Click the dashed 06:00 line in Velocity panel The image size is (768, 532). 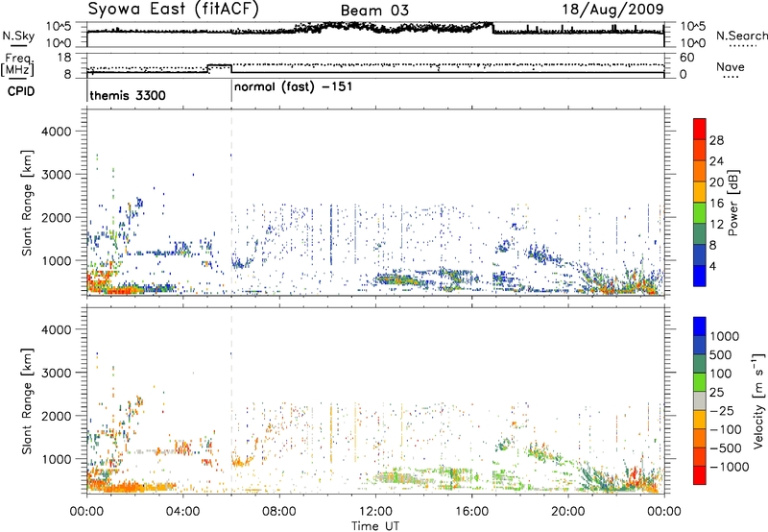(x=231, y=400)
